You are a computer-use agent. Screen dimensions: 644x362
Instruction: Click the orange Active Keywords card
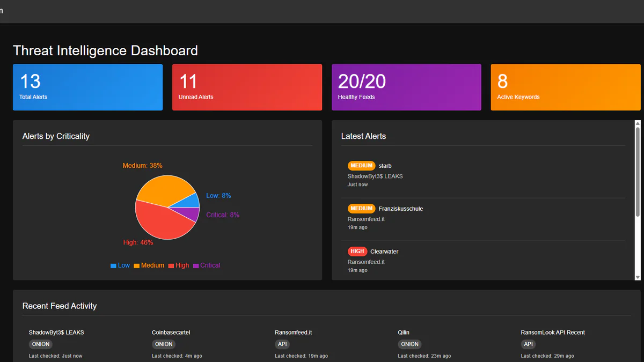[566, 87]
